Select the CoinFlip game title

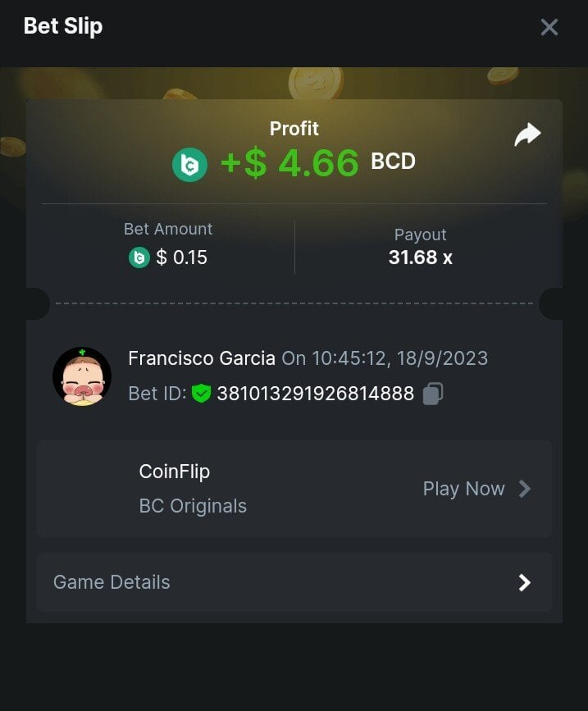point(175,472)
